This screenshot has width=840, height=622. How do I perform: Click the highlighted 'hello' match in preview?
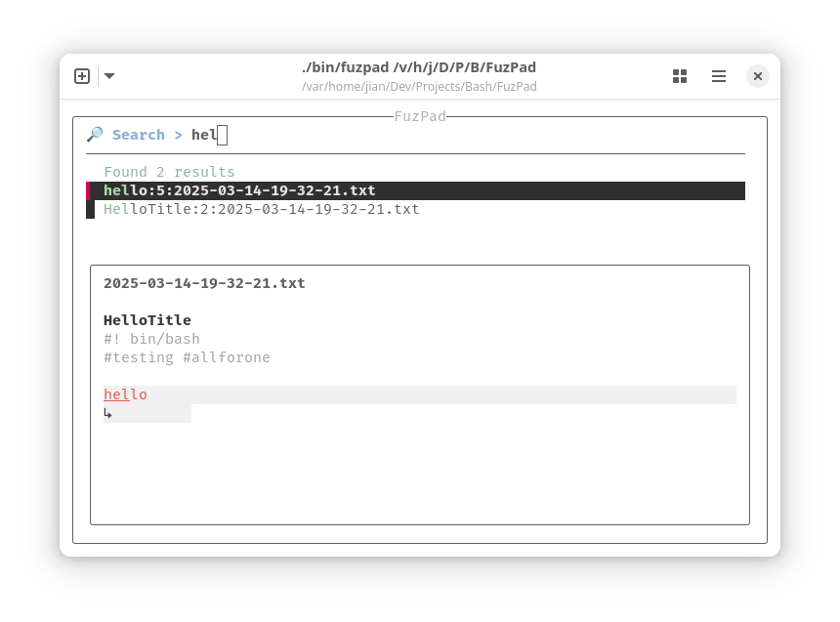coord(125,394)
